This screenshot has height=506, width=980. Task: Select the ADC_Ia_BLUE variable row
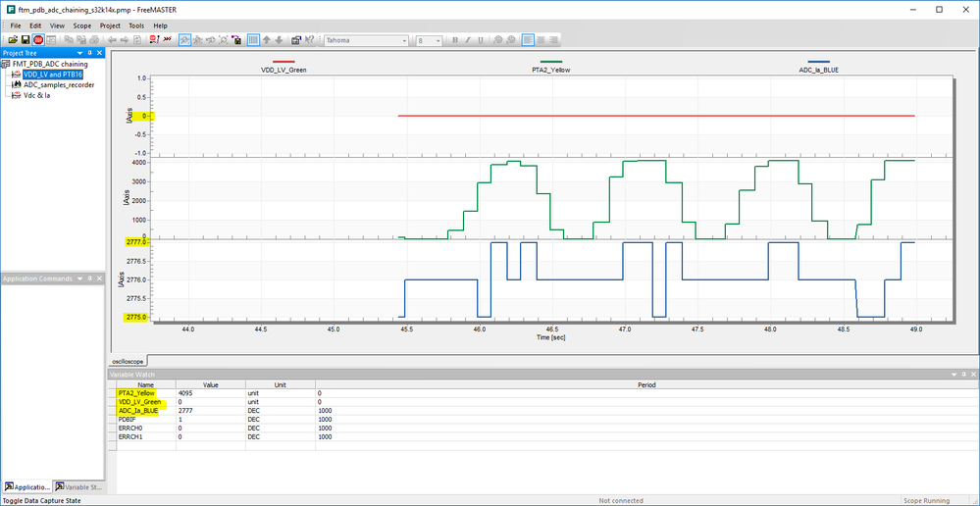click(x=546, y=411)
